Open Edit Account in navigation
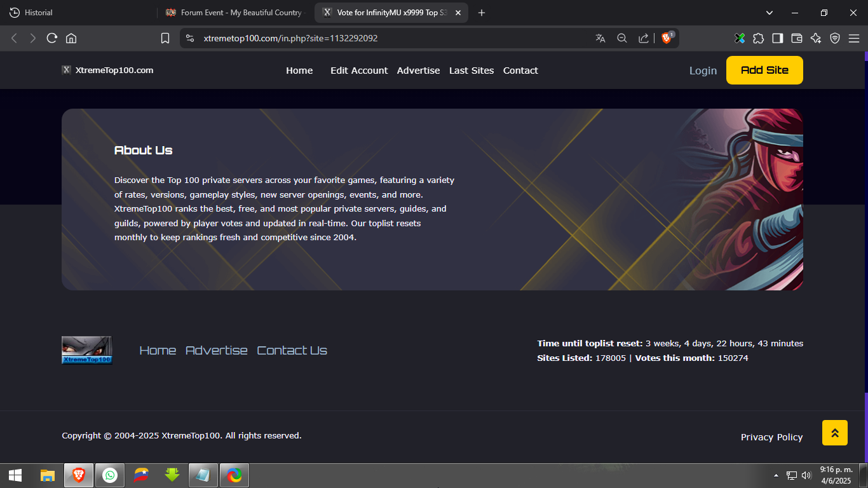Viewport: 868px width, 488px height. coord(359,71)
